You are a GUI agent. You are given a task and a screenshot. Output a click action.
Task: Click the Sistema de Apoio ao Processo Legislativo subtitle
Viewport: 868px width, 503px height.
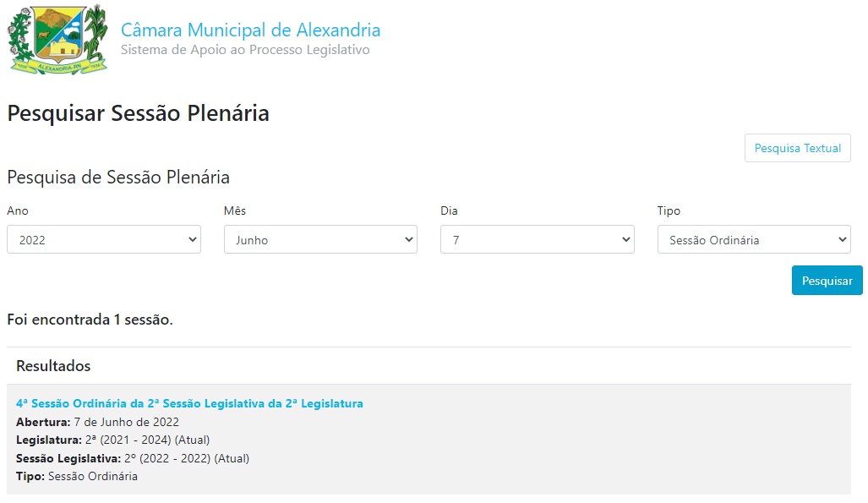click(x=245, y=50)
